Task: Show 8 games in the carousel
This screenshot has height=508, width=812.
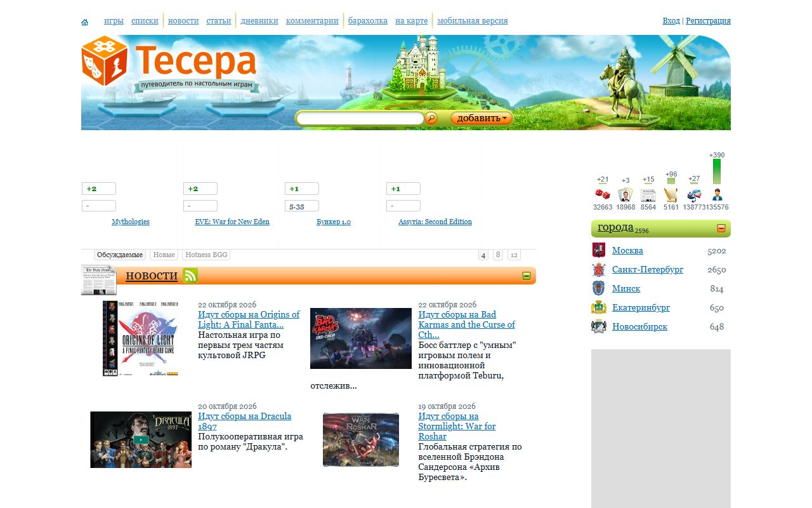Action: coord(498,255)
